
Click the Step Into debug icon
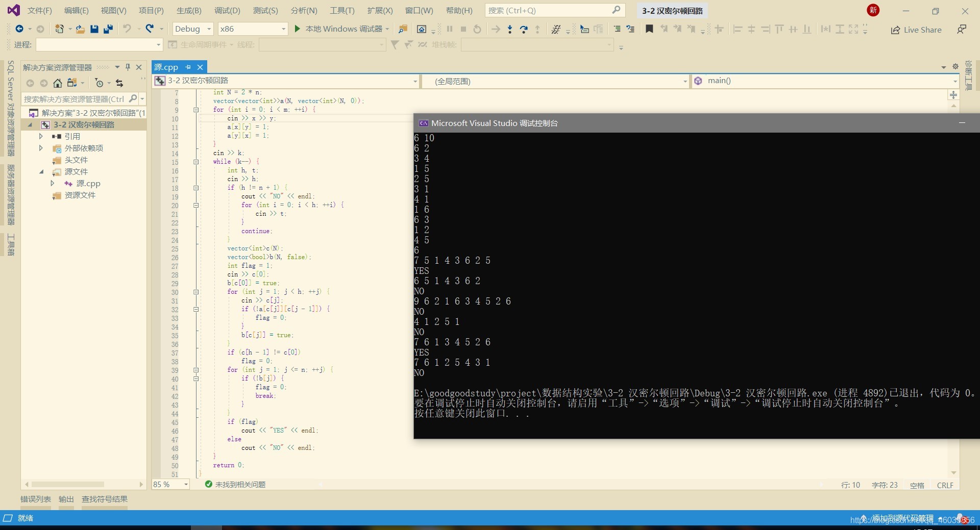tap(510, 29)
